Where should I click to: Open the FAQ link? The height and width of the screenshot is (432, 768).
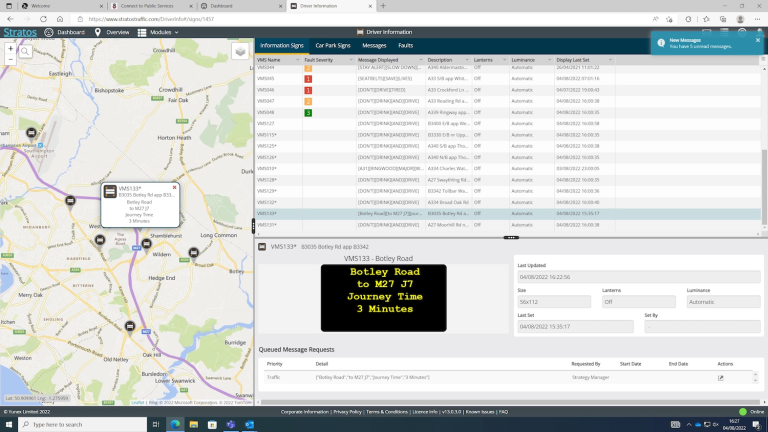click(x=504, y=412)
